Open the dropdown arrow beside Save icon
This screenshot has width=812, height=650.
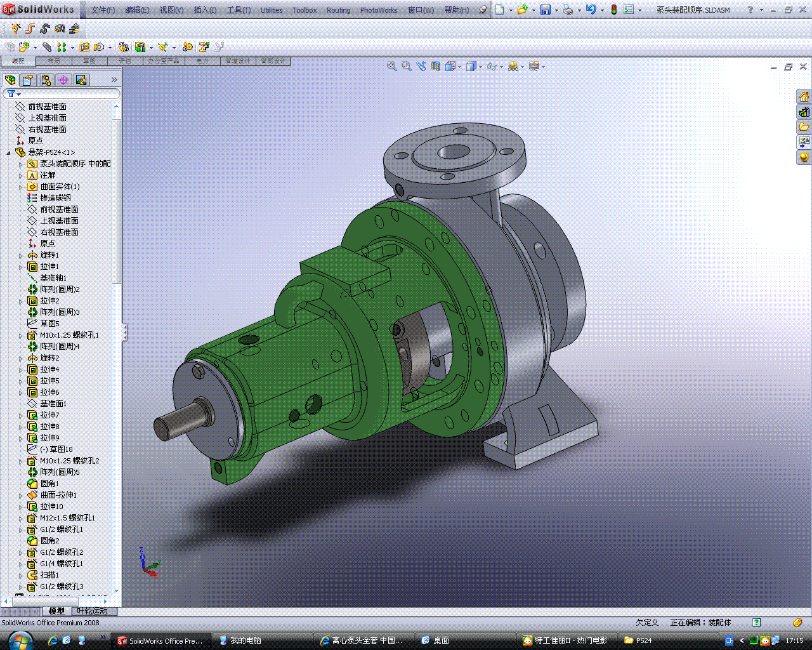tap(556, 10)
